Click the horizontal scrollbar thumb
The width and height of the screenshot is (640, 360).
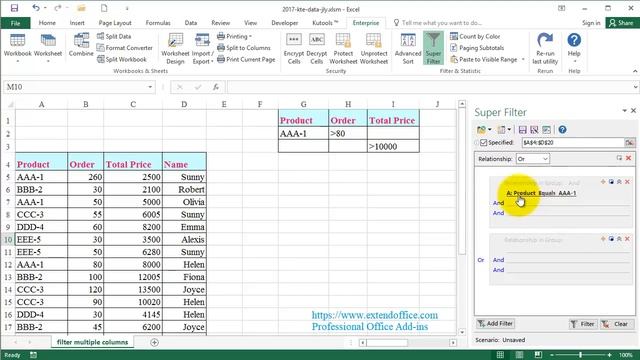tap(387, 343)
